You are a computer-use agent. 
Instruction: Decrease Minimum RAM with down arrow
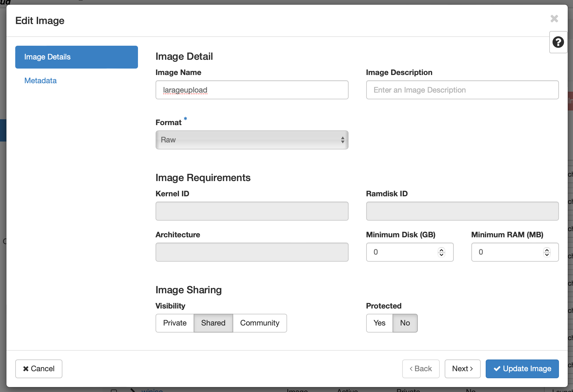click(547, 255)
